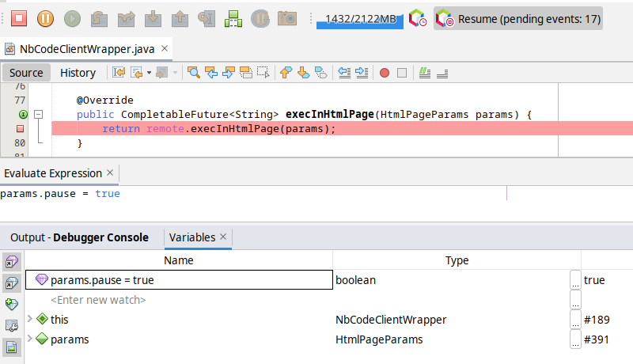
Task: Close the NbCodeClientWrapper.java tab
Action: [x=165, y=48]
